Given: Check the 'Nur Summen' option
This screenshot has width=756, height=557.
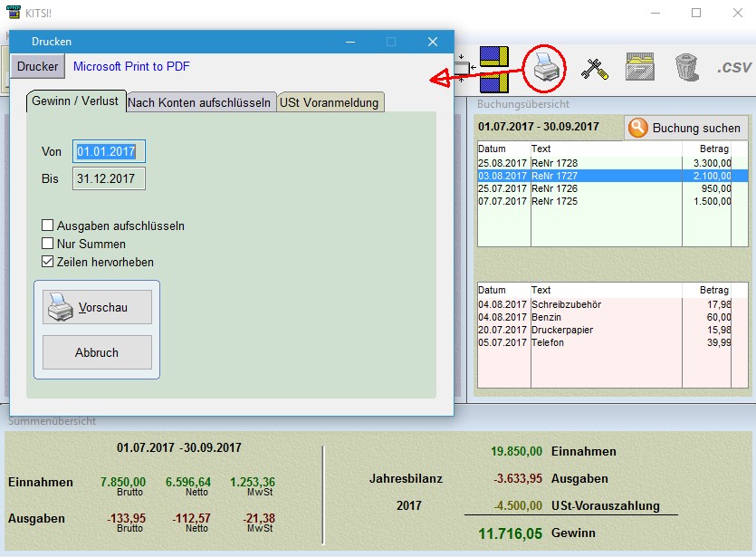Looking at the screenshot, I should tap(48, 244).
